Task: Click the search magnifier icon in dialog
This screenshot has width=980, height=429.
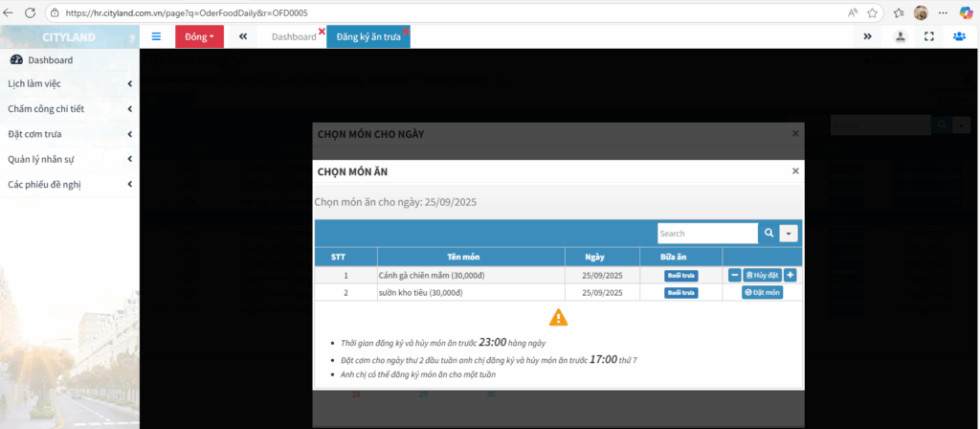Action: pyautogui.click(x=768, y=234)
